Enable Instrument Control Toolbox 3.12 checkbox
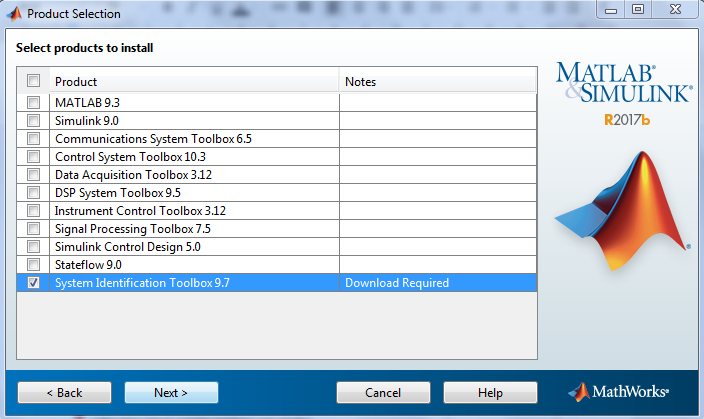This screenshot has height=419, width=704. 33,210
